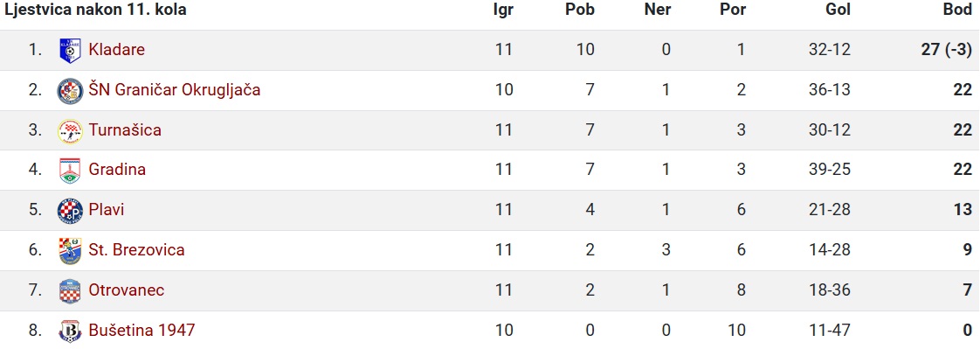Open the ŠN Graničar Okrugljača team link
Screen dimensions: 980x349
(x=175, y=90)
